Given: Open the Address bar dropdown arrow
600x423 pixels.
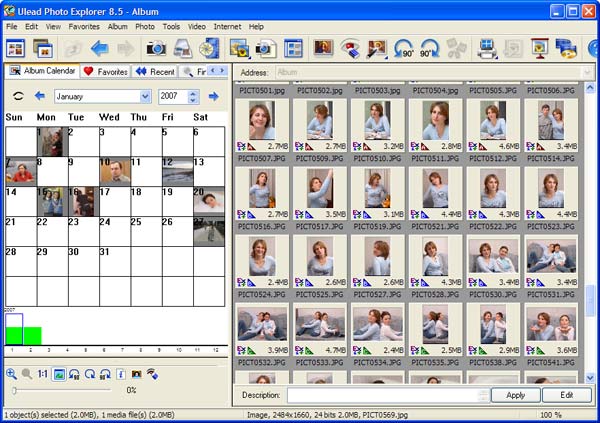Looking at the screenshot, I should click(x=587, y=72).
